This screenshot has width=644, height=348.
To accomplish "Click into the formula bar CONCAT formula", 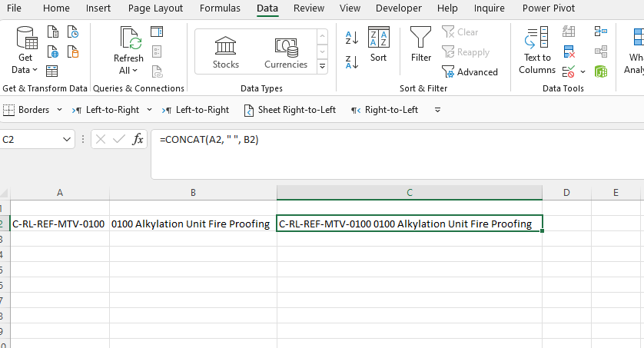I will pyautogui.click(x=209, y=140).
